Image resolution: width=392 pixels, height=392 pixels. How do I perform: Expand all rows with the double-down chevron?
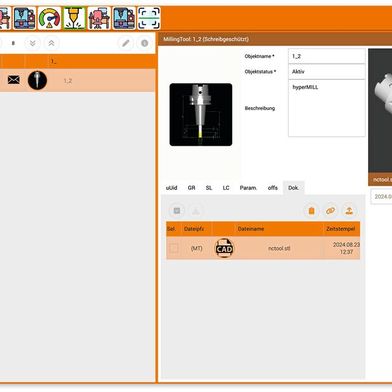pyautogui.click(x=32, y=43)
